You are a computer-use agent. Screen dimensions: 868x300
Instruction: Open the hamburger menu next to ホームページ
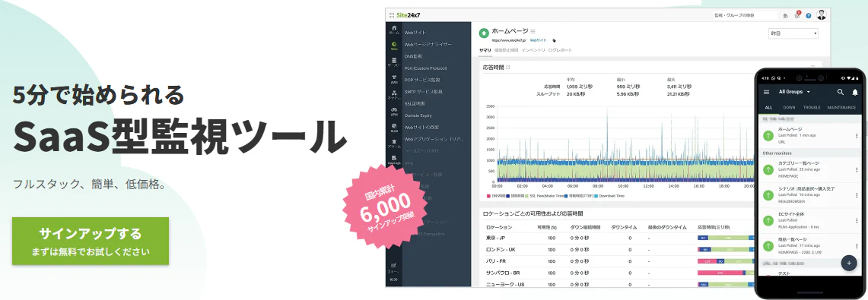click(x=533, y=31)
